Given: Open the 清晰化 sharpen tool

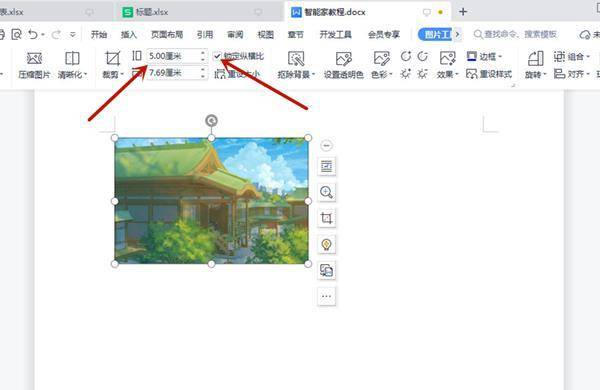Looking at the screenshot, I should (x=72, y=65).
